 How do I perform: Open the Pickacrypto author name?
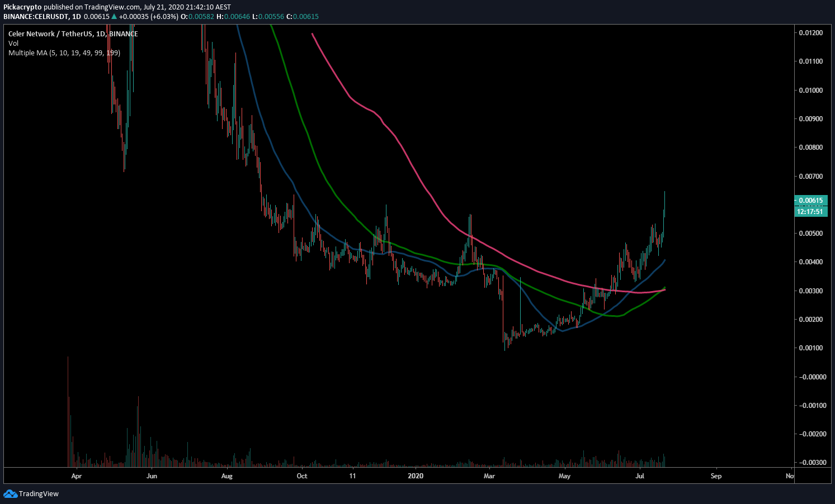click(x=22, y=7)
